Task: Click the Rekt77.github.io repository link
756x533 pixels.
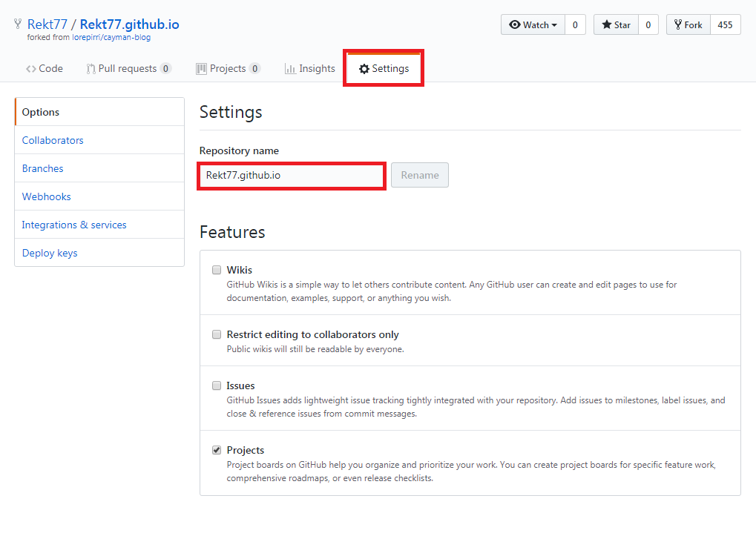Action: coord(129,24)
